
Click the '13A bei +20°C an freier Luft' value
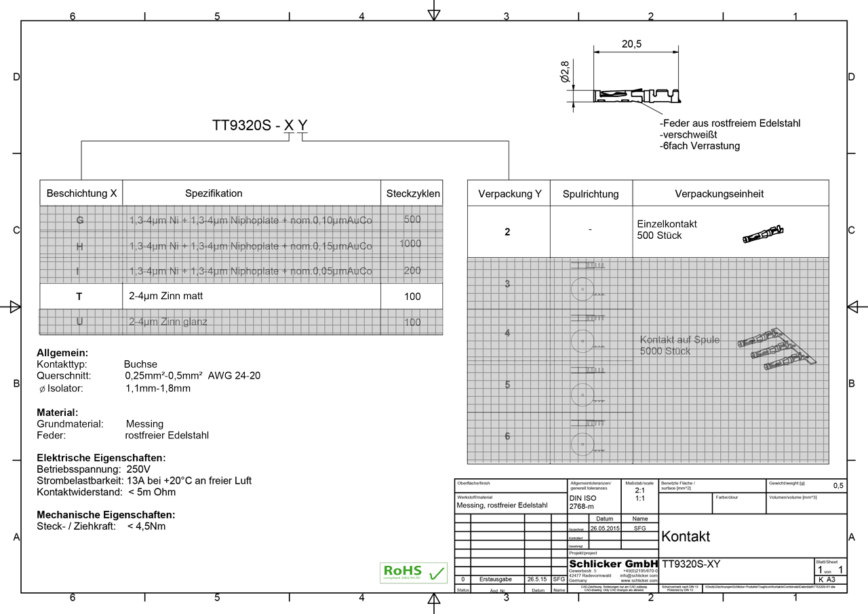189,481
